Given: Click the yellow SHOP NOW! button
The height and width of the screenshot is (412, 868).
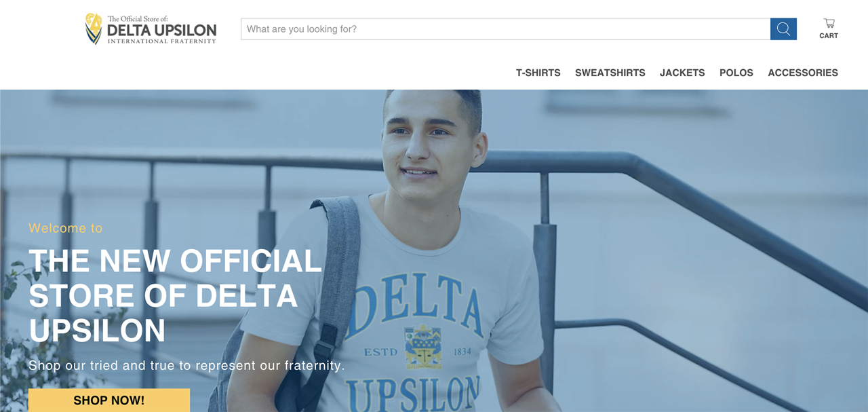Looking at the screenshot, I should click(109, 400).
